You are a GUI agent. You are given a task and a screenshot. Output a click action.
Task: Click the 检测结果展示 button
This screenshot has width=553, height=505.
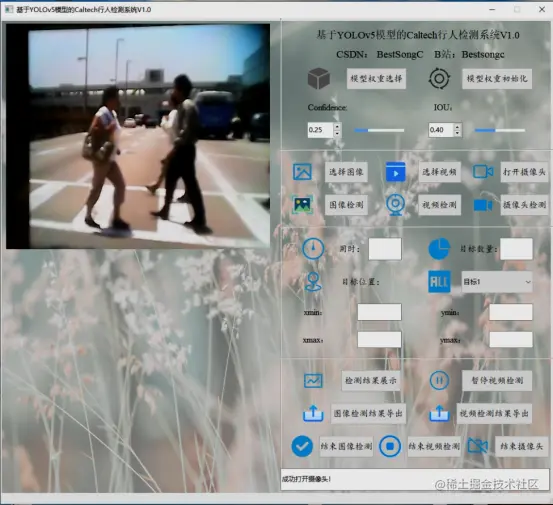coord(371,381)
